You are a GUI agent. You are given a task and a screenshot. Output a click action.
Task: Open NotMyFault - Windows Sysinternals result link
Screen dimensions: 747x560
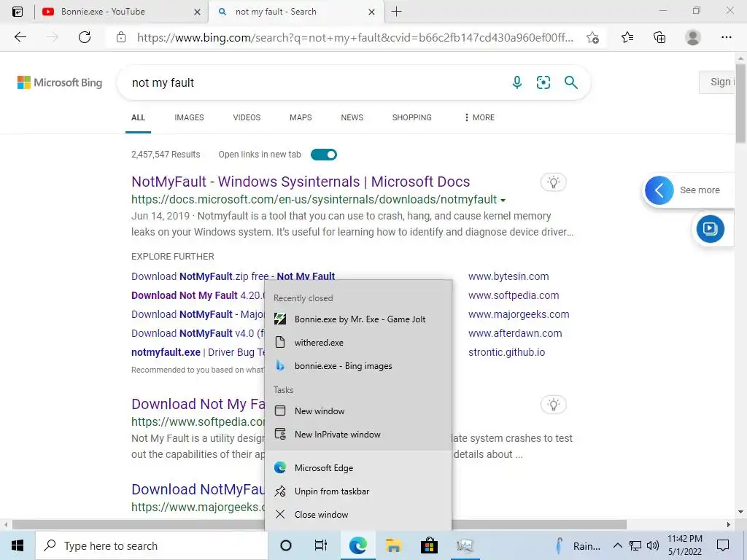(x=301, y=182)
